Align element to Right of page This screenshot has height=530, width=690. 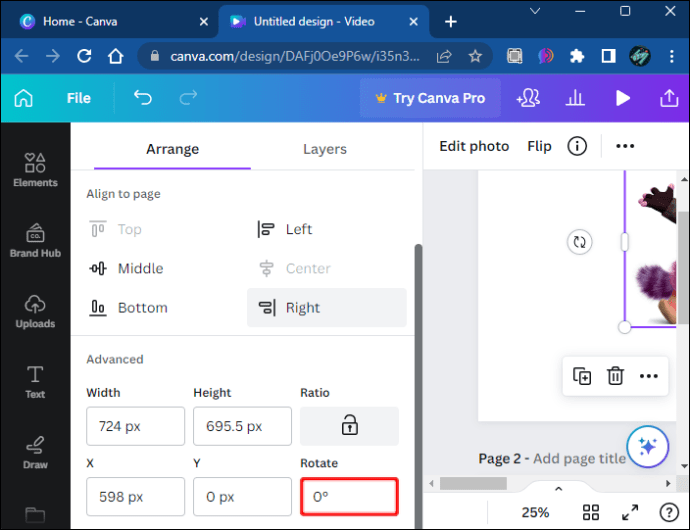327,308
